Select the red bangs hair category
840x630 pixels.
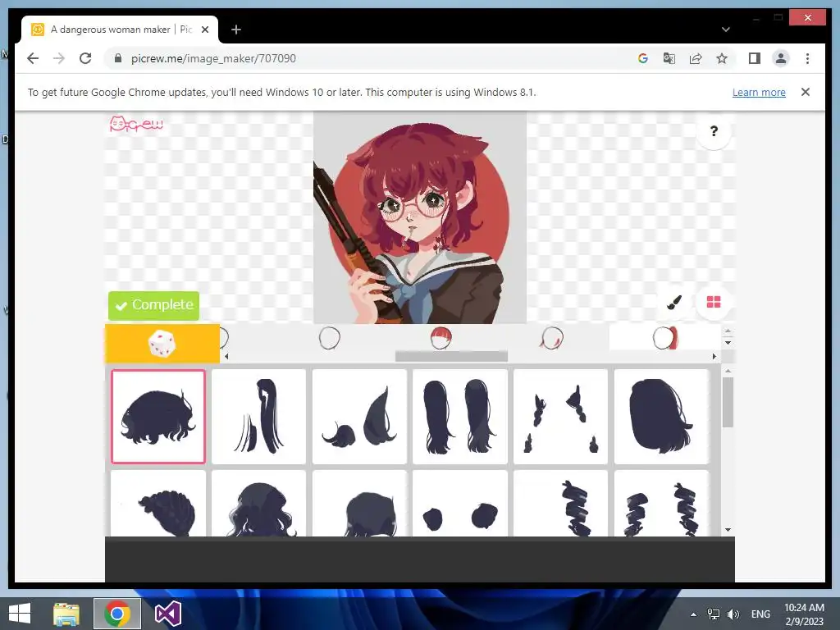click(441, 338)
